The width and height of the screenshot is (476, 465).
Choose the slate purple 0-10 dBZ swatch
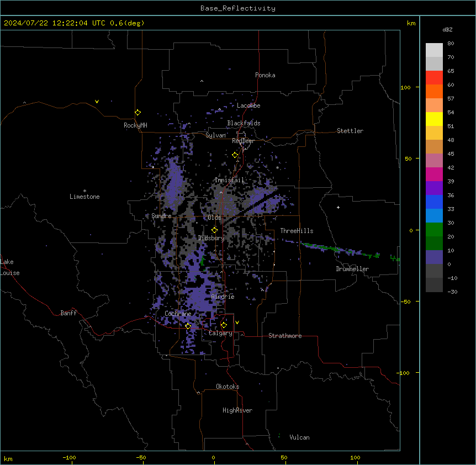(x=434, y=257)
